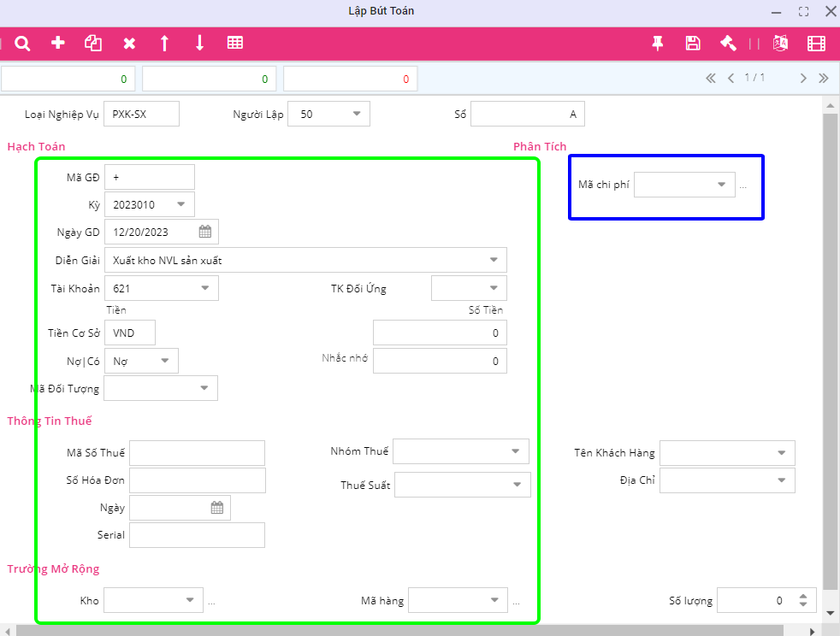Click the up arrow toolbar icon
The image size is (840, 636).
pyautogui.click(x=164, y=44)
